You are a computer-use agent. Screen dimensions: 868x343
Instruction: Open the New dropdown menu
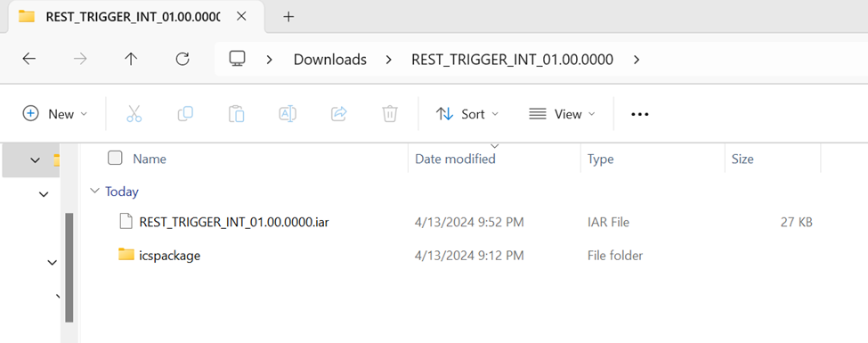coord(55,114)
